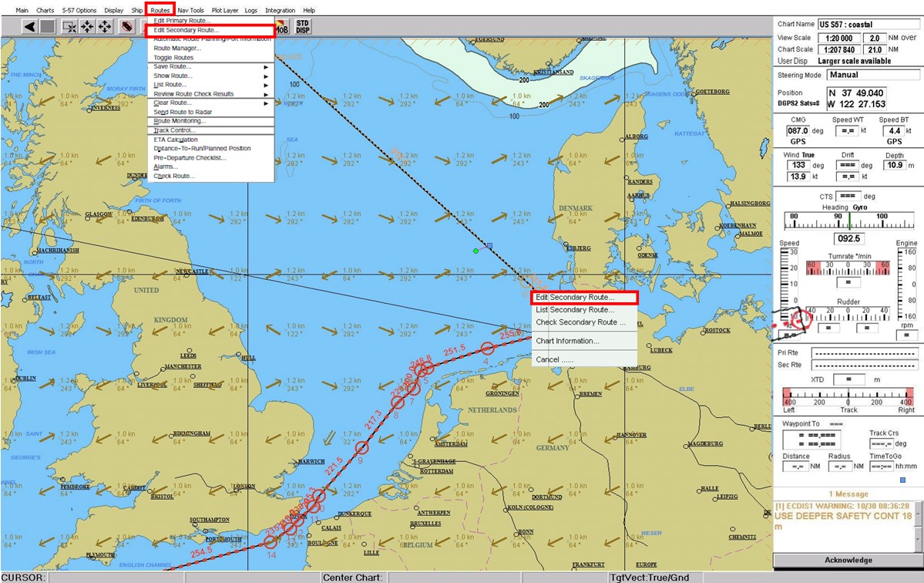Click the XTD track deviation scale
Screen dimensions: 924x583
pyautogui.click(x=848, y=399)
